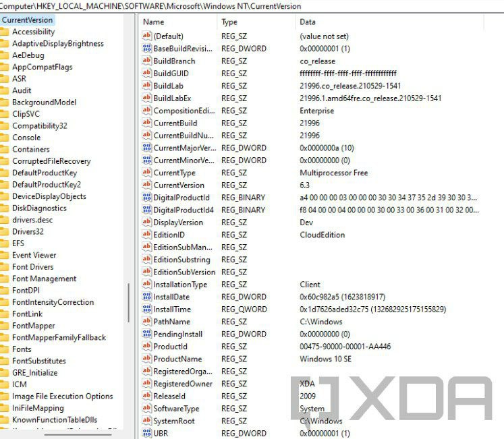The width and height of the screenshot is (504, 439).
Task: Click the InstallDate DWORD icon
Action: tap(146, 296)
